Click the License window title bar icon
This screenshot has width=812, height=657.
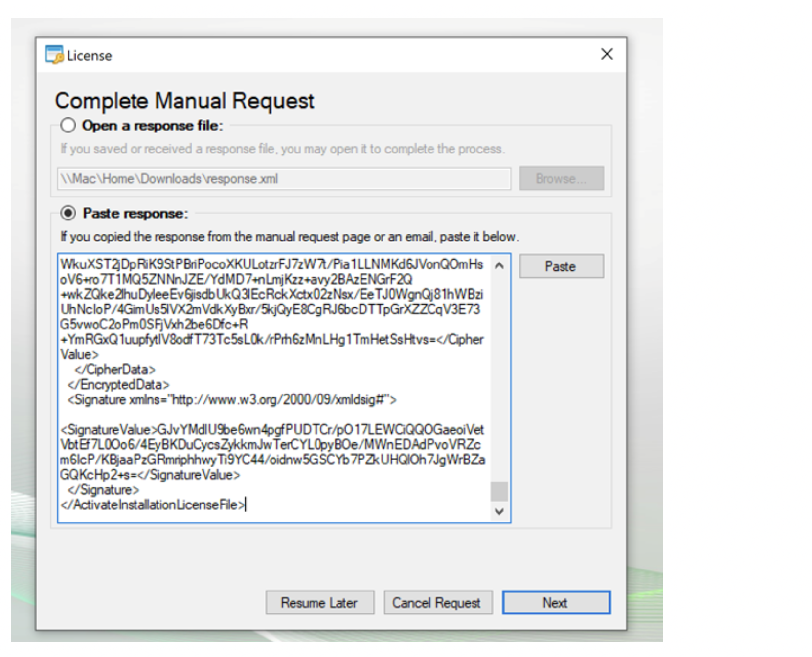(x=54, y=55)
